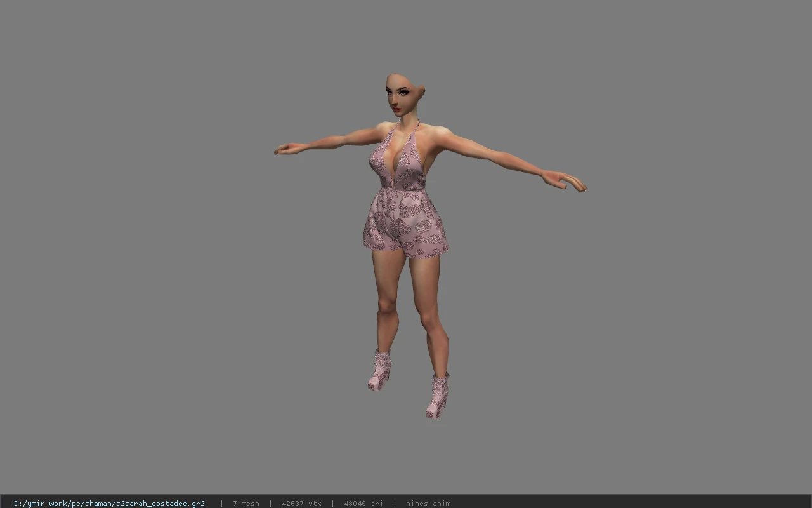Click the file path s2sarah_costadee.gr2 in status bar

(109, 504)
